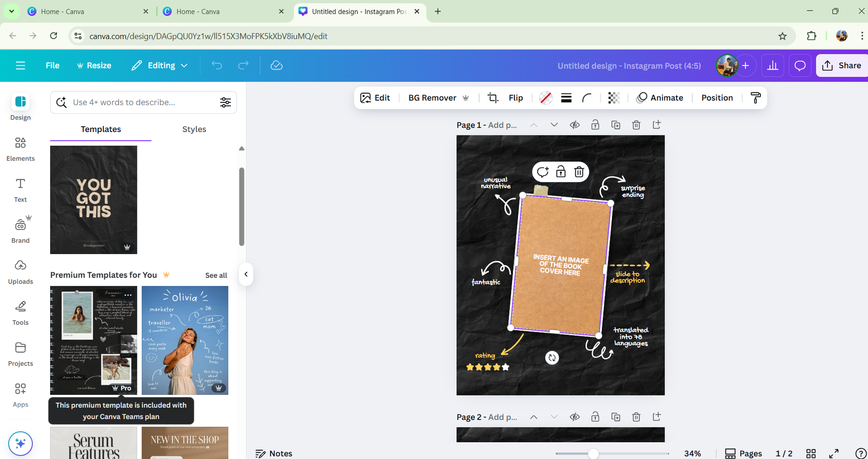Open the Elements panel in sidebar
This screenshot has height=459, width=868.
click(x=20, y=148)
